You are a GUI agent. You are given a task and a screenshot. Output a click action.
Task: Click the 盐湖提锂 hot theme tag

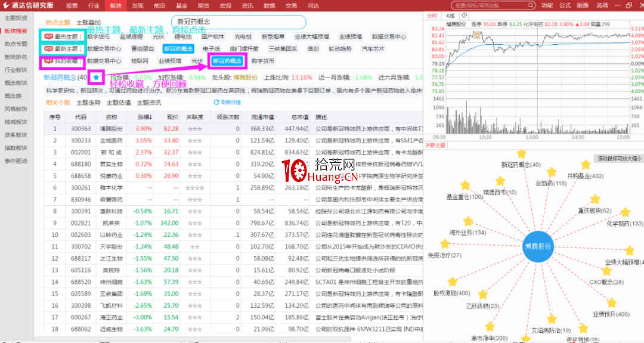click(131, 36)
